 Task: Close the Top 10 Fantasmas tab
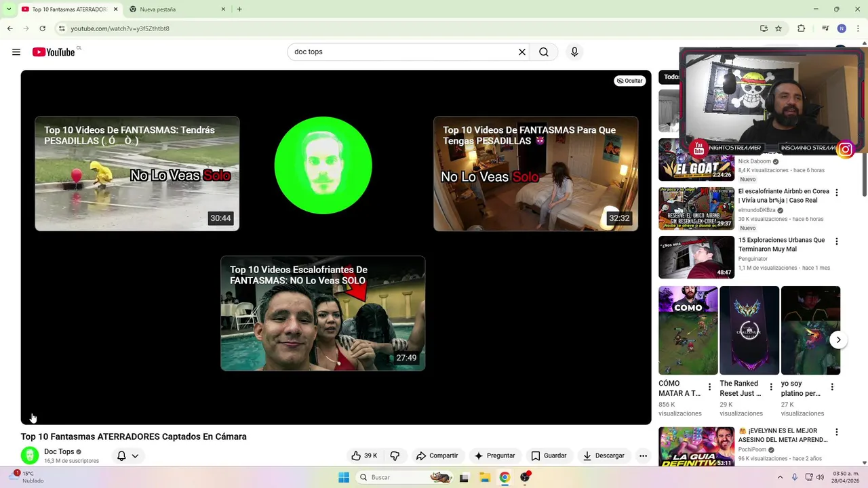click(x=115, y=9)
